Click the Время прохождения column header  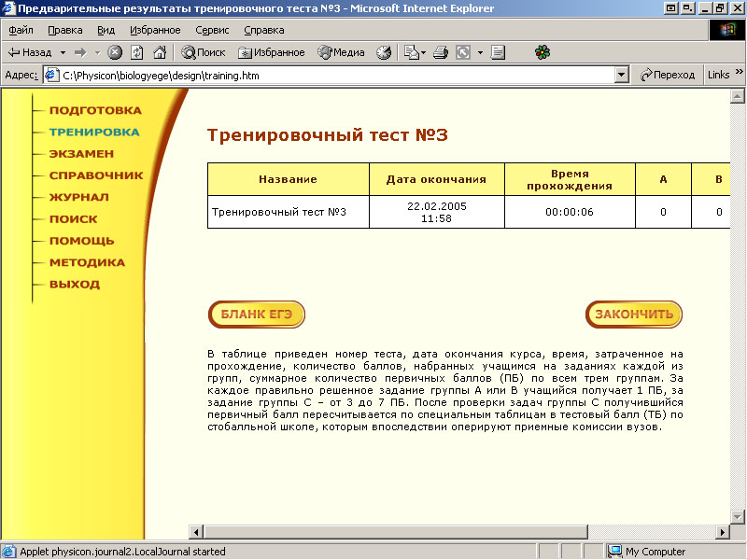570,179
